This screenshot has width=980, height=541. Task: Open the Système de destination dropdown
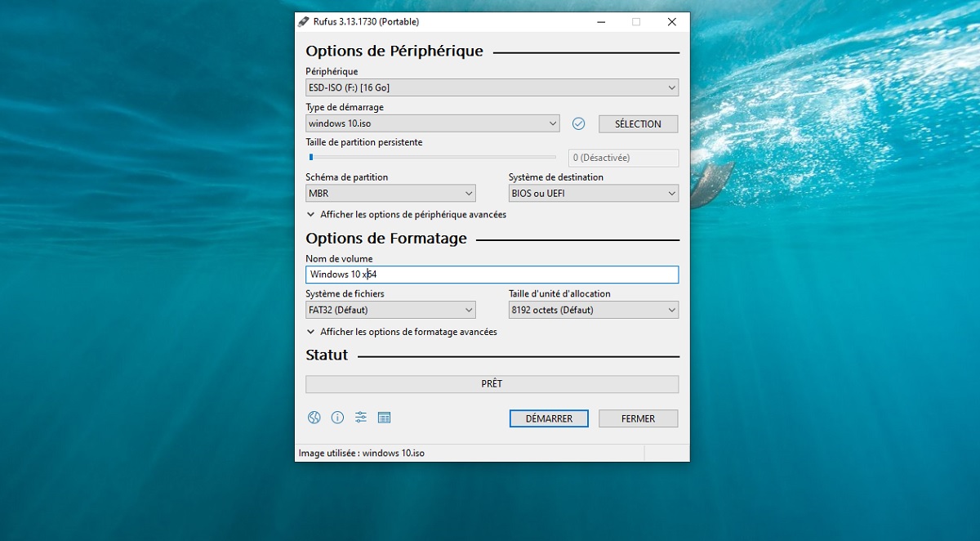pos(593,194)
